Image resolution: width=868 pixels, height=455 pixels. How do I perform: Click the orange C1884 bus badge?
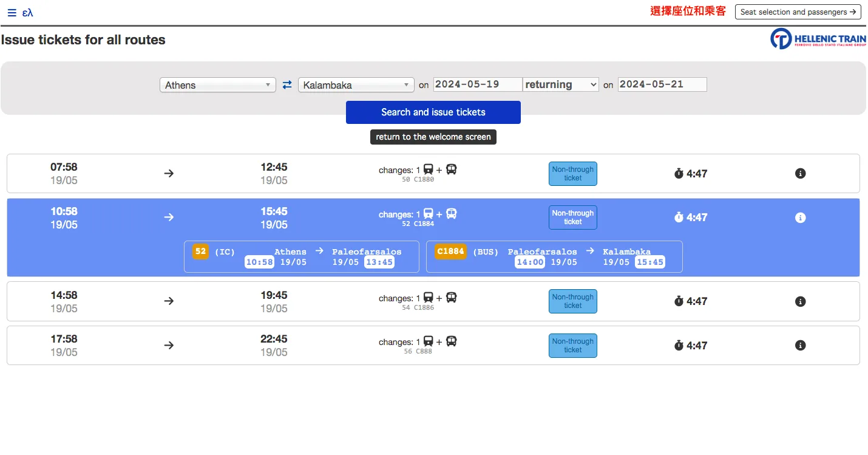tap(450, 251)
